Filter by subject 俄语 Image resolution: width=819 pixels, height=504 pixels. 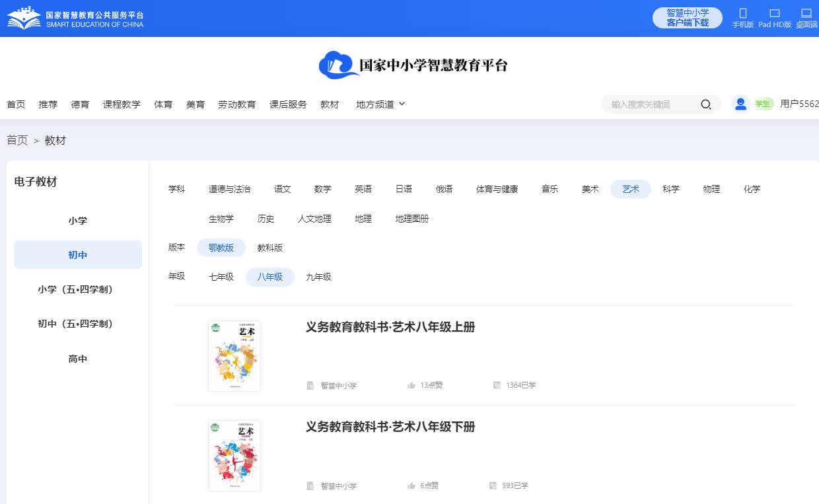point(445,189)
